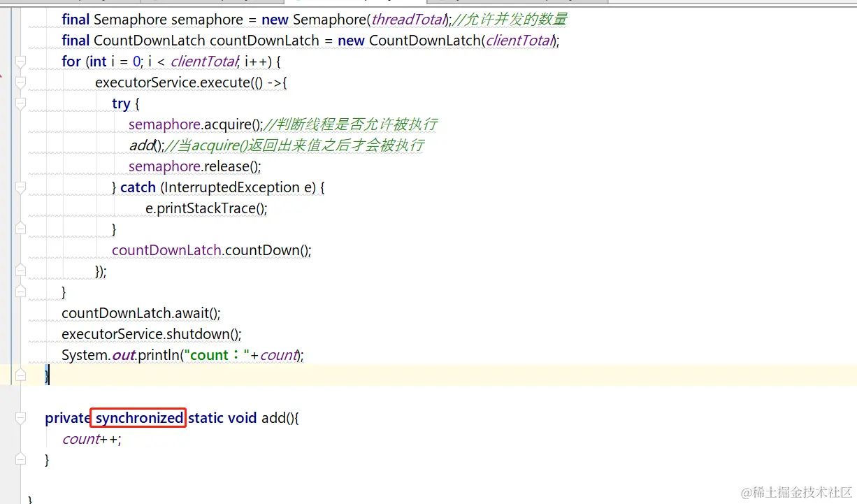Click comment about acquire() 返回出来值
This screenshot has width=857, height=504.
coord(295,145)
